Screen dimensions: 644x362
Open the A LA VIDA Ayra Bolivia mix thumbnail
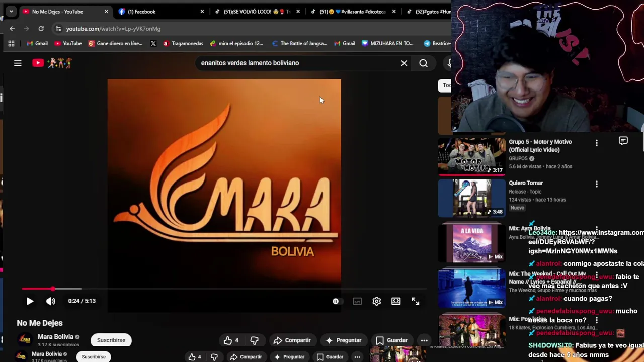tap(471, 243)
